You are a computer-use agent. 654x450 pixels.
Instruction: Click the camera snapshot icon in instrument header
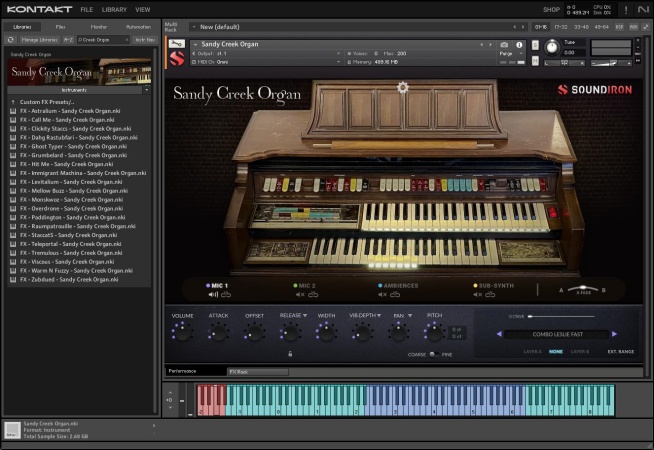click(504, 45)
